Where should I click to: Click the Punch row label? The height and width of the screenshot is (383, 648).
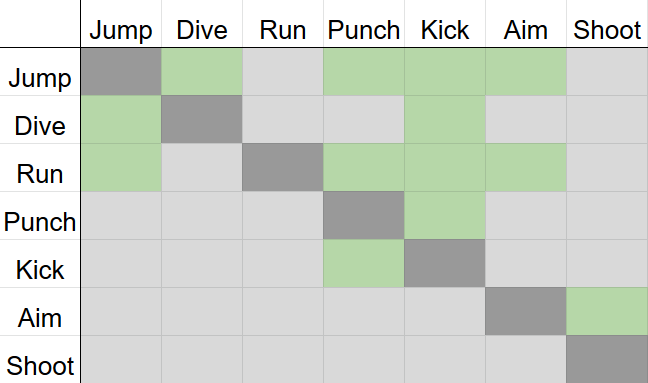40,222
